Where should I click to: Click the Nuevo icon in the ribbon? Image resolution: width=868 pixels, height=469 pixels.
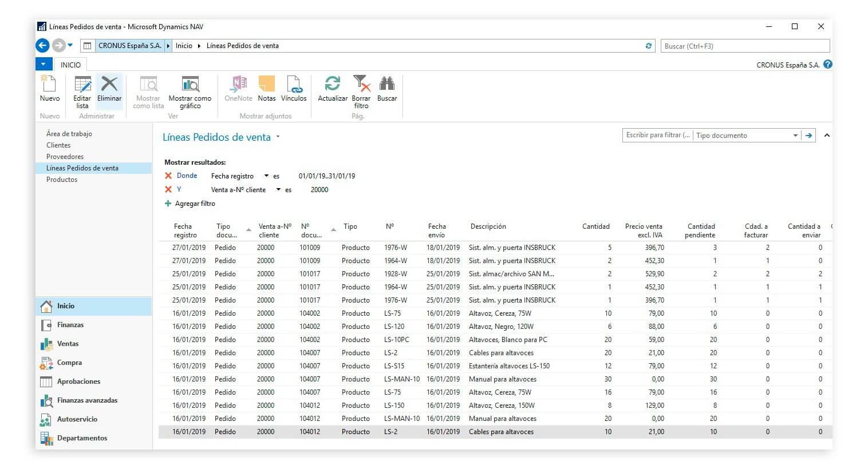point(49,85)
